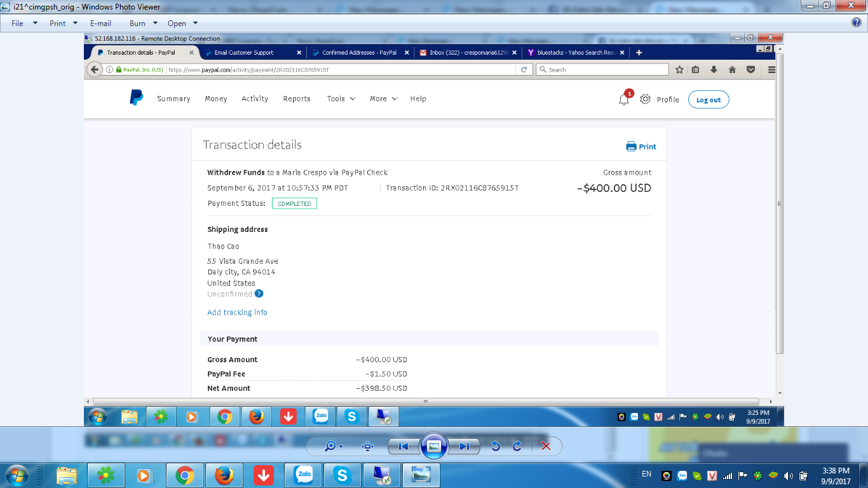
Task: Open Zalo from the main Windows taskbar
Action: [303, 475]
